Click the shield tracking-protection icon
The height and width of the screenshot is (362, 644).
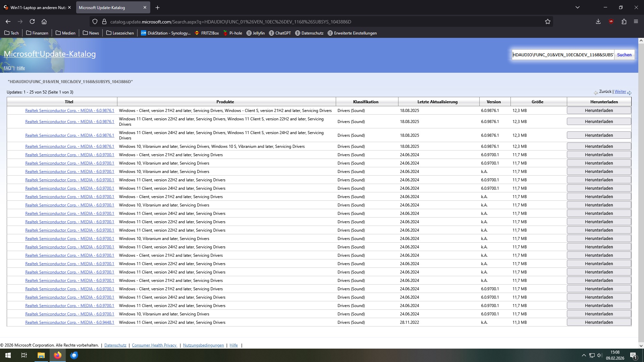(95, 21)
